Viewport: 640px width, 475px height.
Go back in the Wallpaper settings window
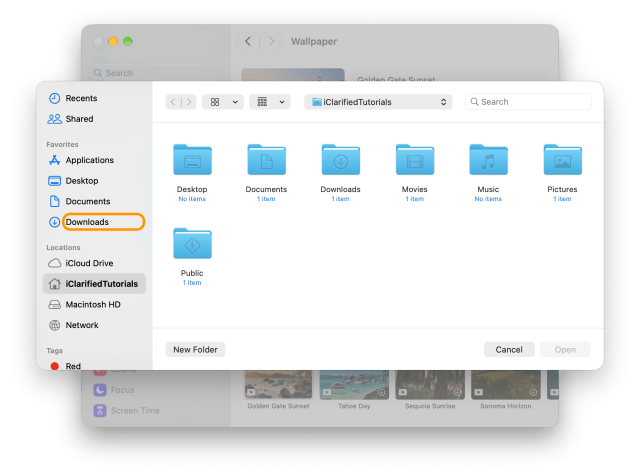(x=248, y=41)
